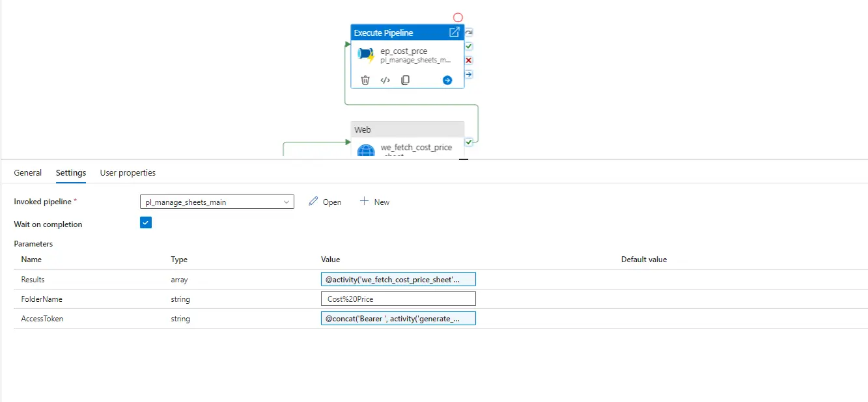Image resolution: width=868 pixels, height=402 pixels.
Task: Open the pl_manage_sheets_main pipeline
Action: pos(324,202)
